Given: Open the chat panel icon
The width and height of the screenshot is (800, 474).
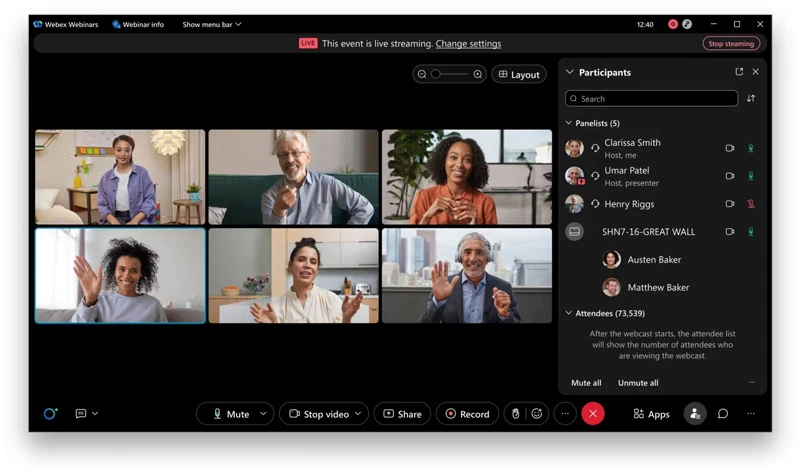Looking at the screenshot, I should pos(723,414).
